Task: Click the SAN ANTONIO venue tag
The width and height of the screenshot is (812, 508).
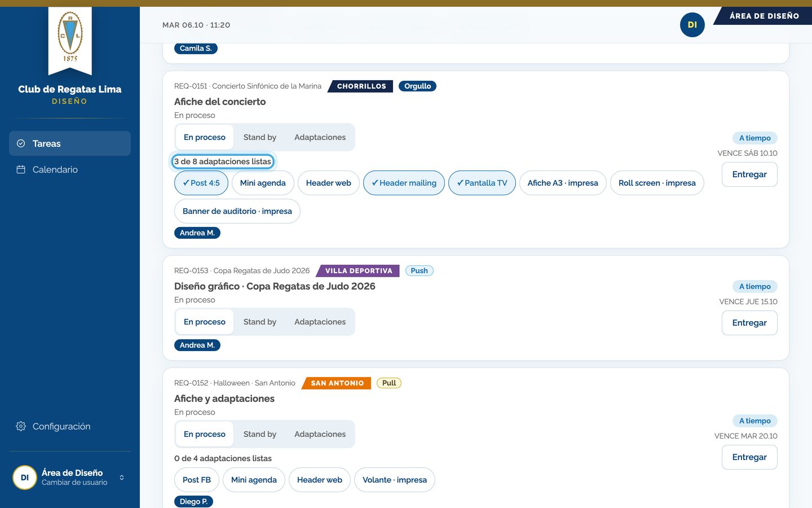Action: coord(337,383)
